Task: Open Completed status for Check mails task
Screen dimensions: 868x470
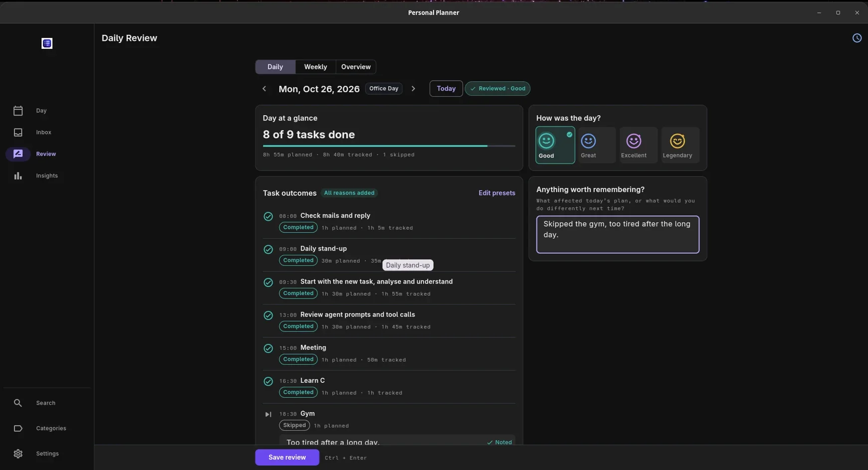Action: (x=298, y=227)
